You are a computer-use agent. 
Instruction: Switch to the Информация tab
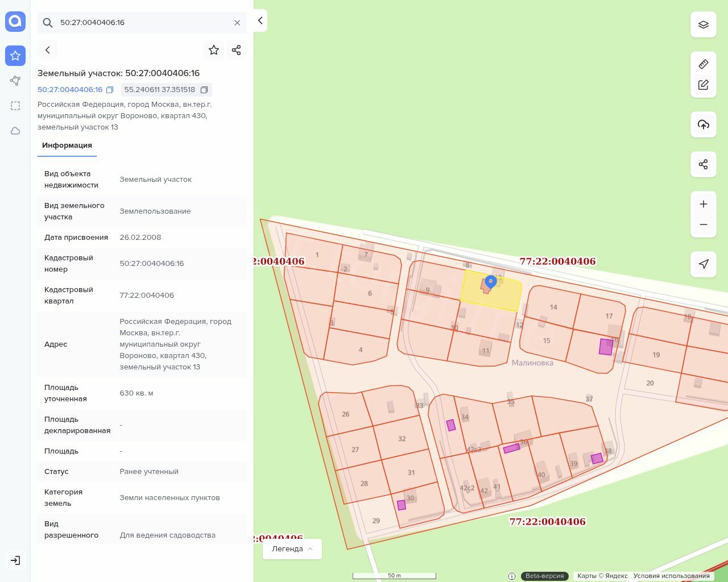(67, 145)
